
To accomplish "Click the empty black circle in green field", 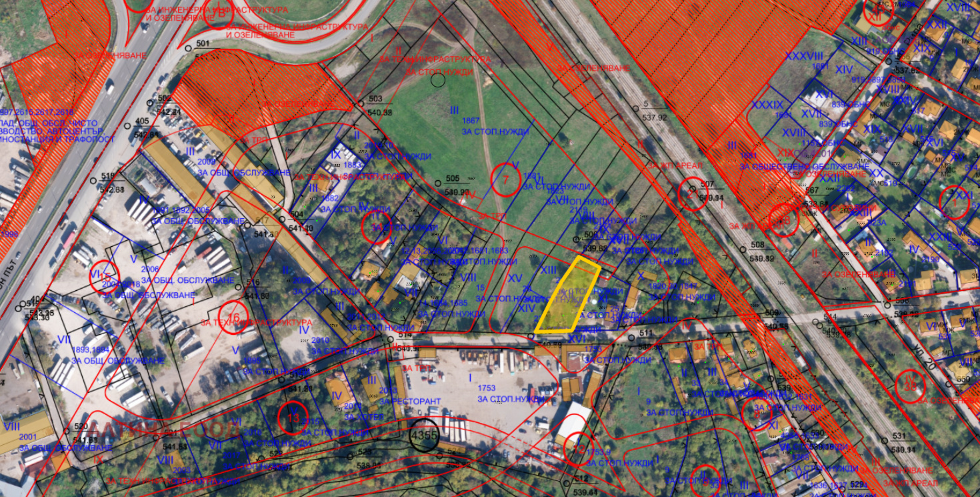I will point(437,81).
